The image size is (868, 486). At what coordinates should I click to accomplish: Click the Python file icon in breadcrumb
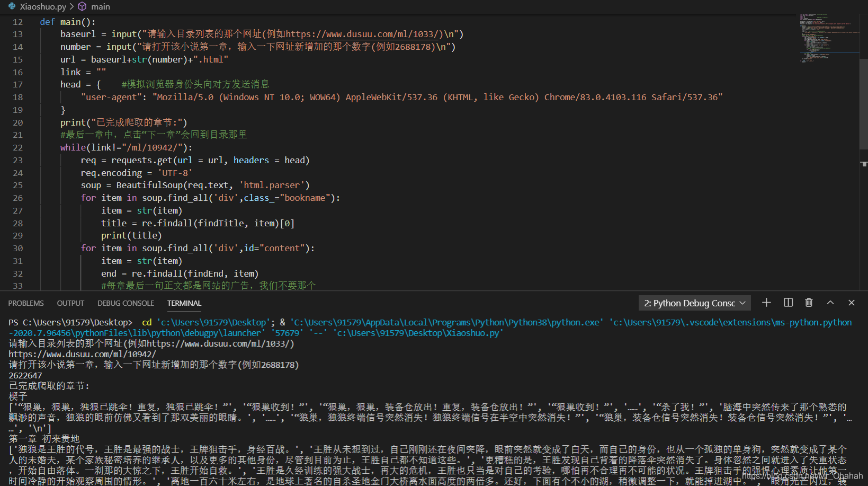pyautogui.click(x=12, y=6)
